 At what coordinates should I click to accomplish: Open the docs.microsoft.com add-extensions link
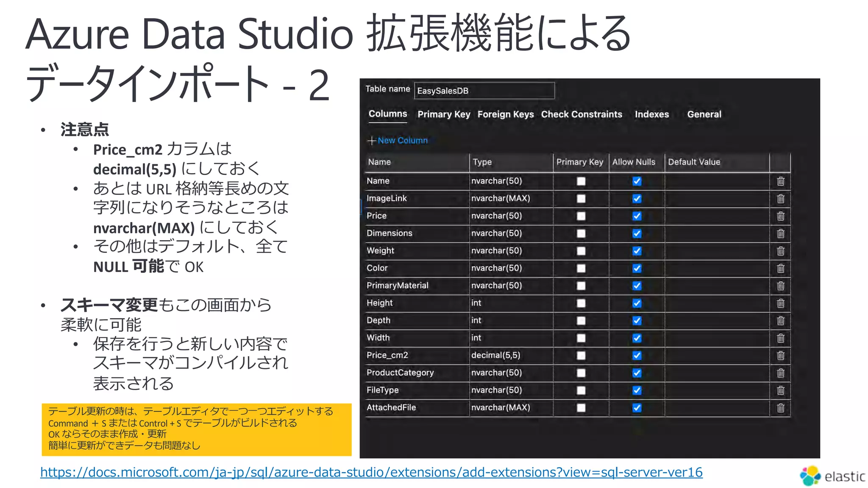[x=371, y=472]
